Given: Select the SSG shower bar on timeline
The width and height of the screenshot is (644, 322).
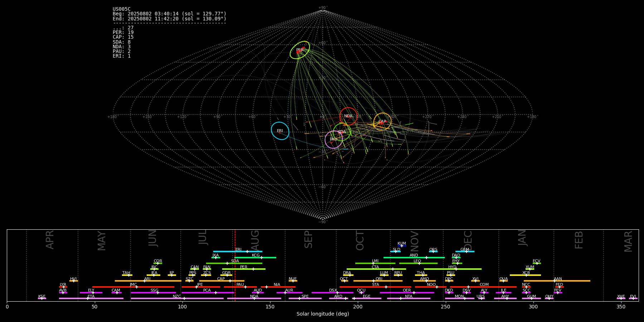Looking at the screenshot, I should tap(153, 293).
